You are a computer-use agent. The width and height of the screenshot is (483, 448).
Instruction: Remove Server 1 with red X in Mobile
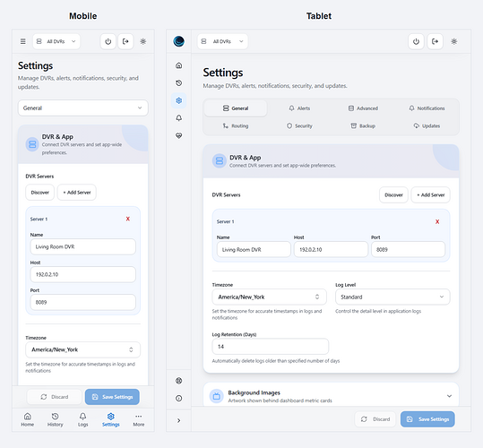pos(128,219)
